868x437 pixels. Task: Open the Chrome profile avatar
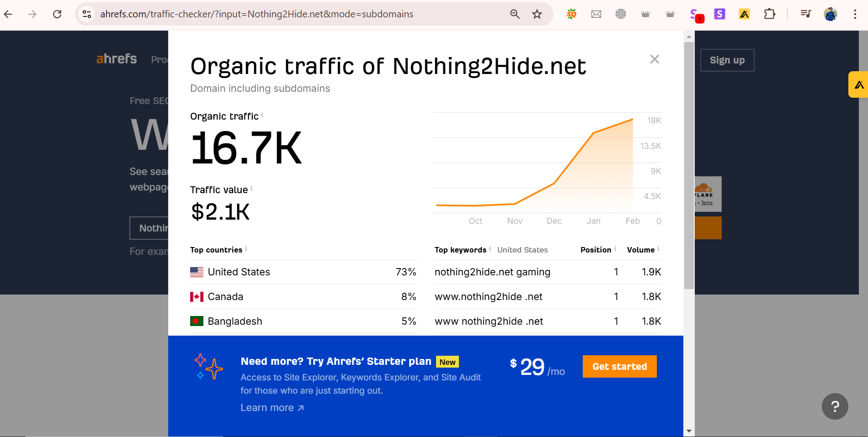[831, 14]
